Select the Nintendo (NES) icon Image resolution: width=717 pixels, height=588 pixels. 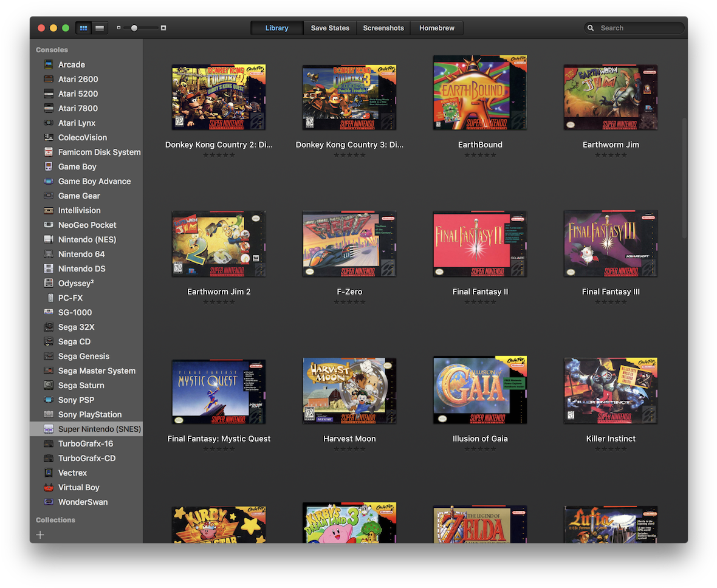(49, 239)
